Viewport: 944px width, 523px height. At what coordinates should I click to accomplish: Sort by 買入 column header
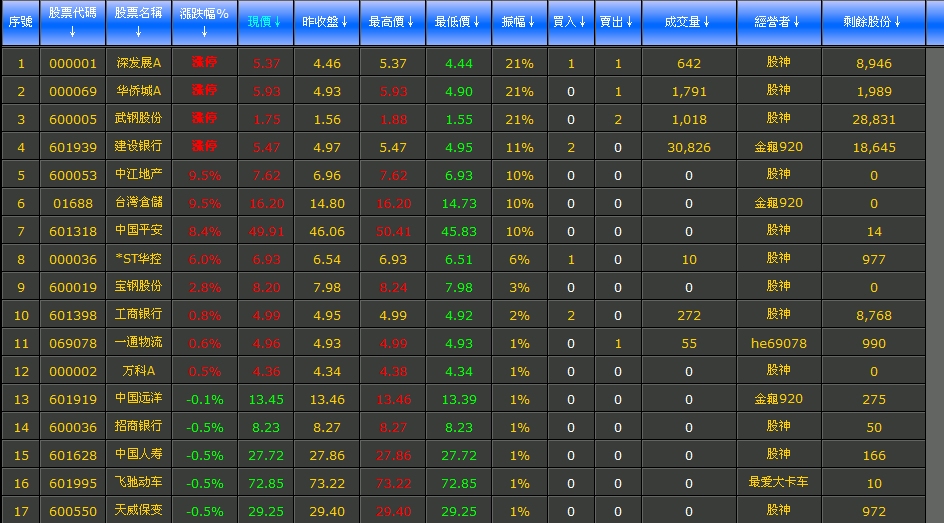click(x=570, y=22)
